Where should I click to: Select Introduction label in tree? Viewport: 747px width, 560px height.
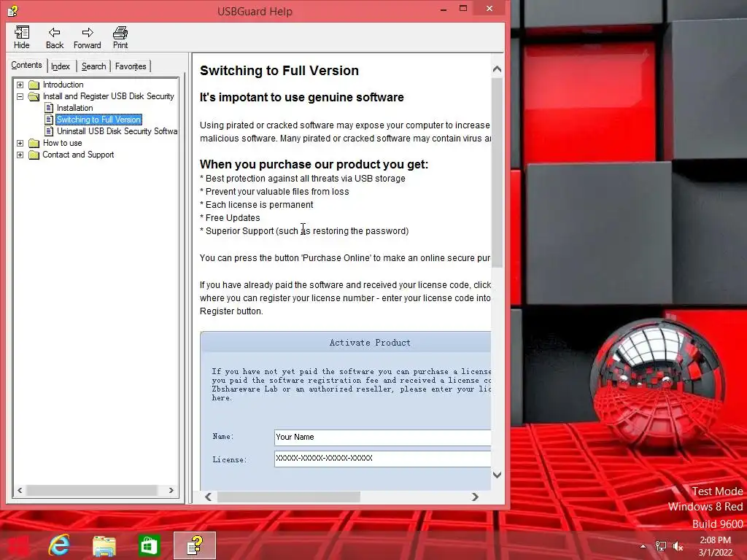(x=63, y=85)
